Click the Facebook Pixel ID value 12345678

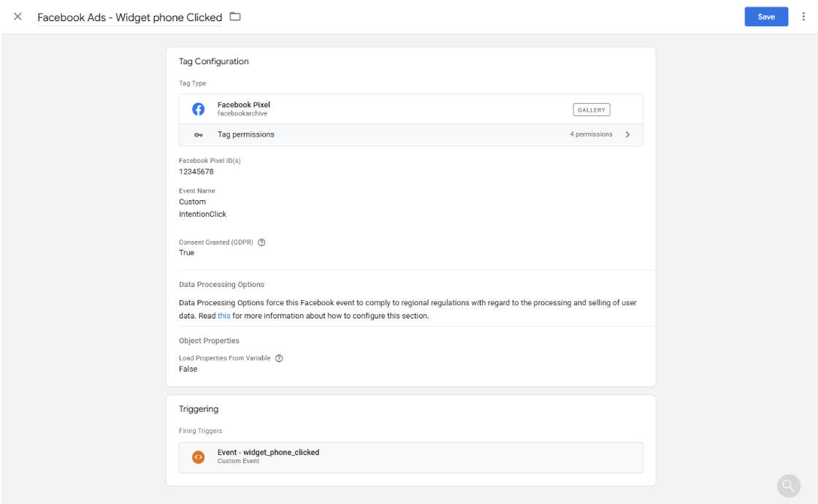pyautogui.click(x=196, y=172)
